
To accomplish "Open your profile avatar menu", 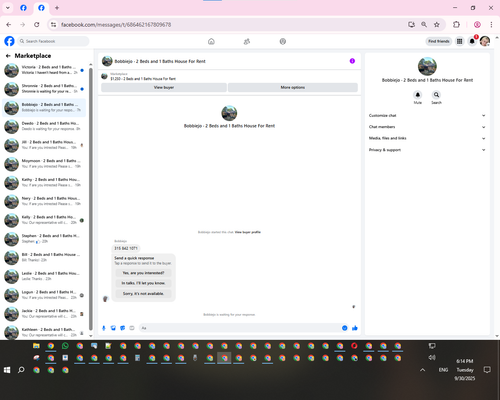I will click(485, 41).
